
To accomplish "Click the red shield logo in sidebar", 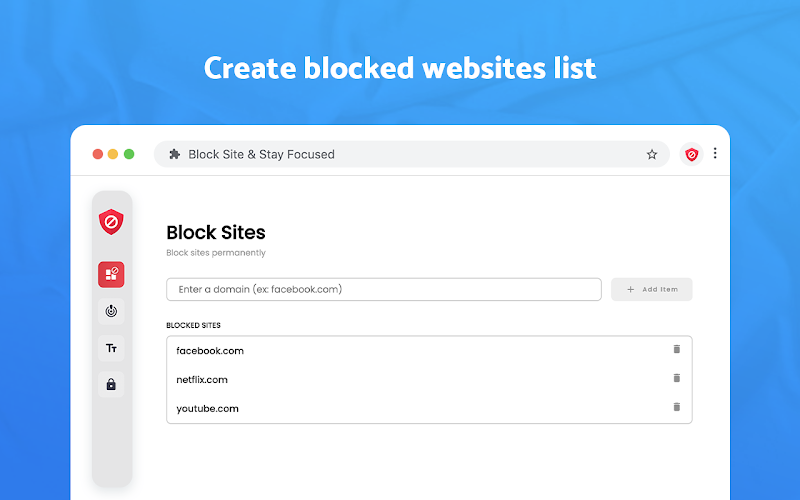I will pyautogui.click(x=111, y=222).
